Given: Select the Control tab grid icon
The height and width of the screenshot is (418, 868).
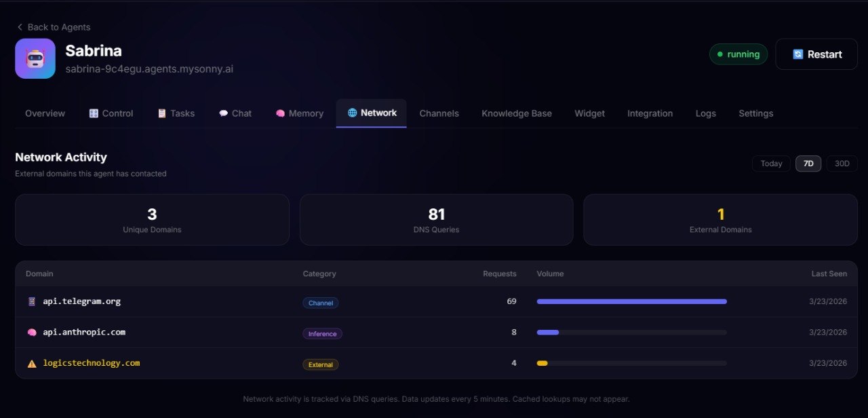Looking at the screenshot, I should coord(93,113).
